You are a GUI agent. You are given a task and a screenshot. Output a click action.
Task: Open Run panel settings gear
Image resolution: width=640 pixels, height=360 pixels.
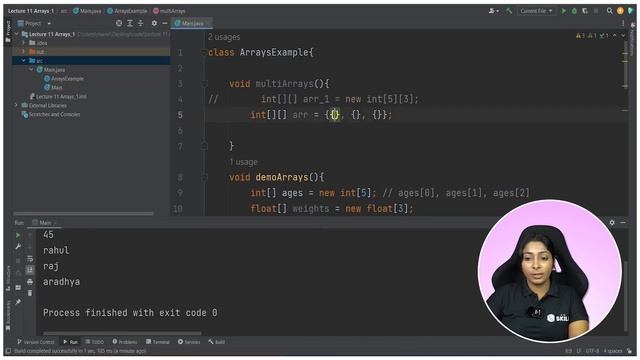coord(612,223)
